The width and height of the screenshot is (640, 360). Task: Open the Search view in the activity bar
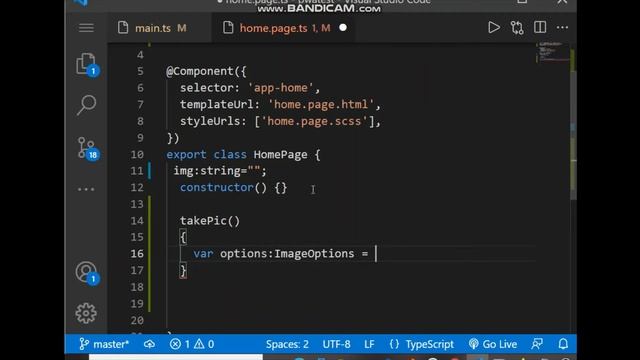click(87, 105)
